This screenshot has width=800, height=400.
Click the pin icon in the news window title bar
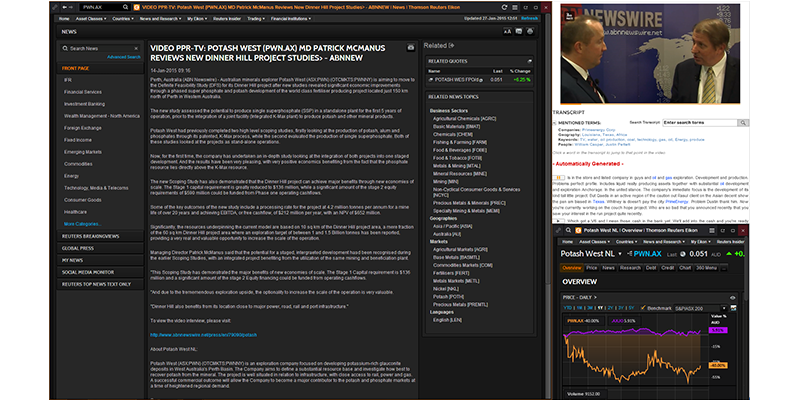55,8
